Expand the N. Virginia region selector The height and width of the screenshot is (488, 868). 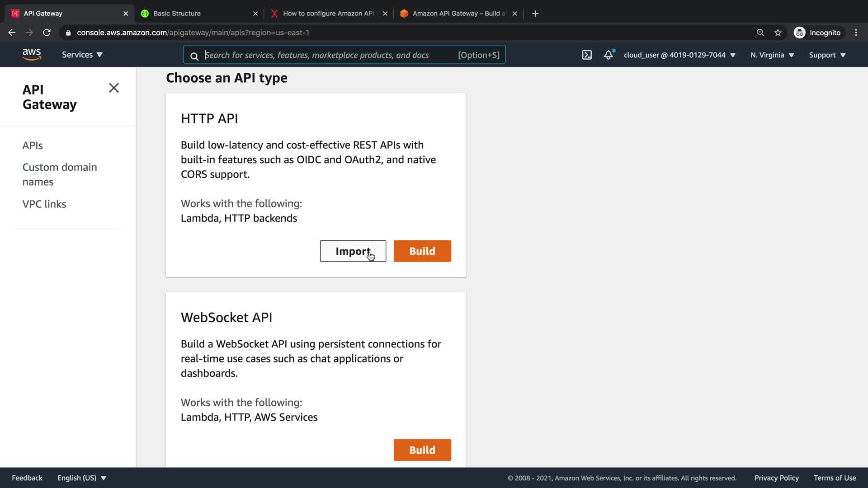772,55
